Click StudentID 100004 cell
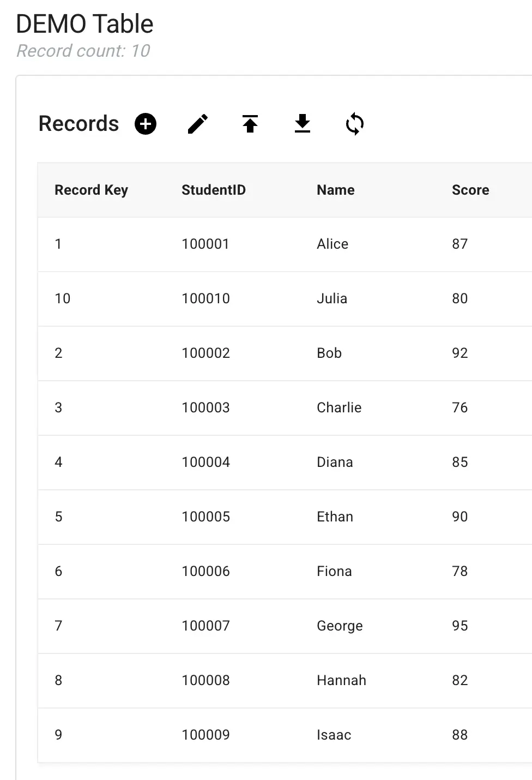This screenshot has width=532, height=780. 206,462
